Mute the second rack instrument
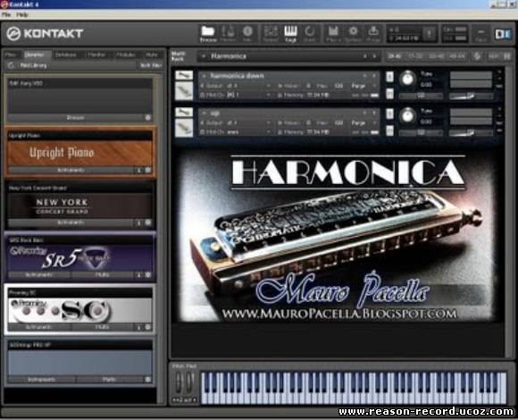The height and width of the screenshot is (420, 518). [x=389, y=130]
